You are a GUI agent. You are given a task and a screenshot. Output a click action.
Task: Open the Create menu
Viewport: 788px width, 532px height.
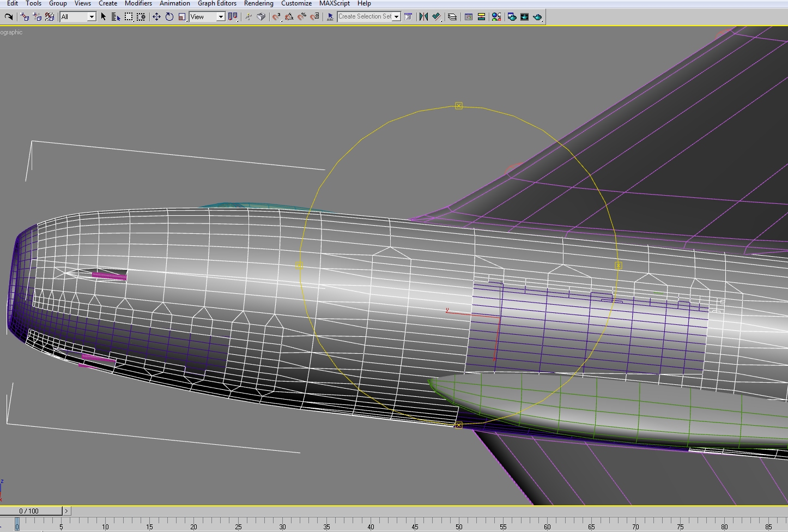pyautogui.click(x=108, y=3)
